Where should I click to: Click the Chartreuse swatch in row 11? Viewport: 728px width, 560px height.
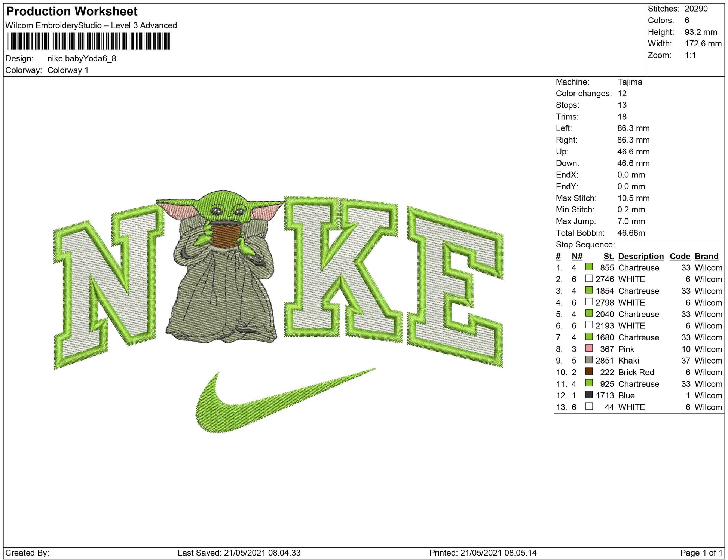[589, 383]
